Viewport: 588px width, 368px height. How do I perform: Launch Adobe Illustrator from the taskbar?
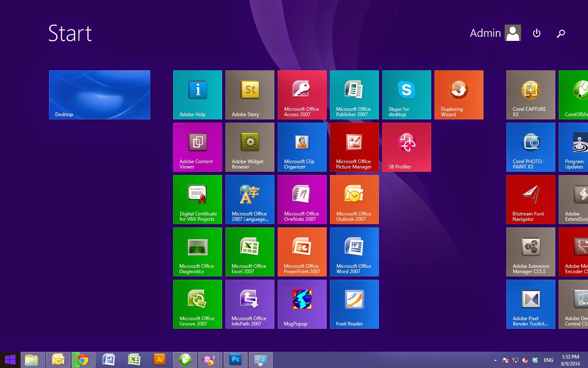(x=160, y=360)
